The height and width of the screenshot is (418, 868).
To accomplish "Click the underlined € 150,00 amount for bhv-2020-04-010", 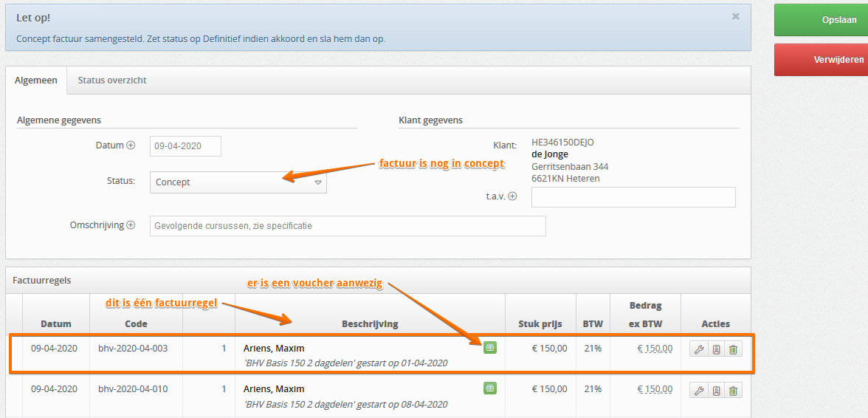I will point(655,389).
